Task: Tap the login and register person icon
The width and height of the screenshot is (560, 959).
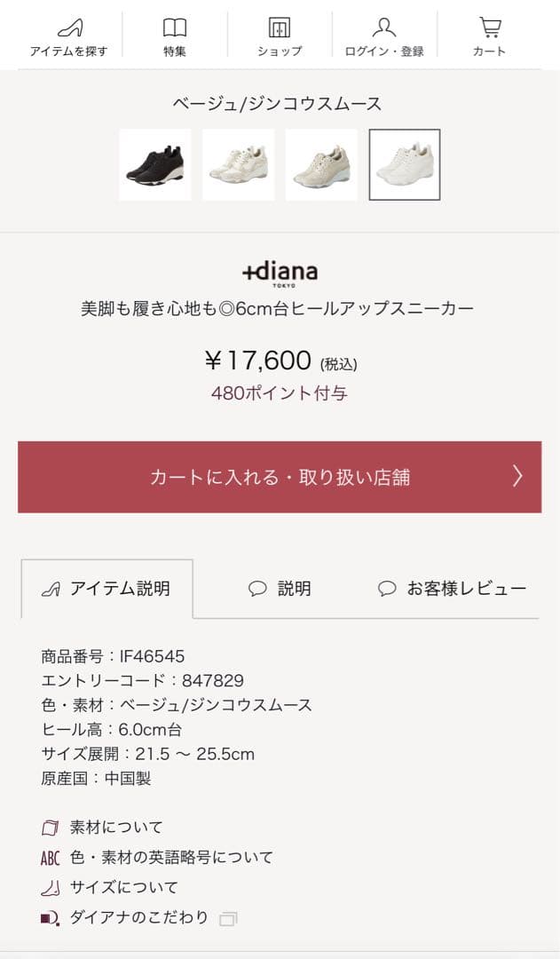Action: pos(384,28)
